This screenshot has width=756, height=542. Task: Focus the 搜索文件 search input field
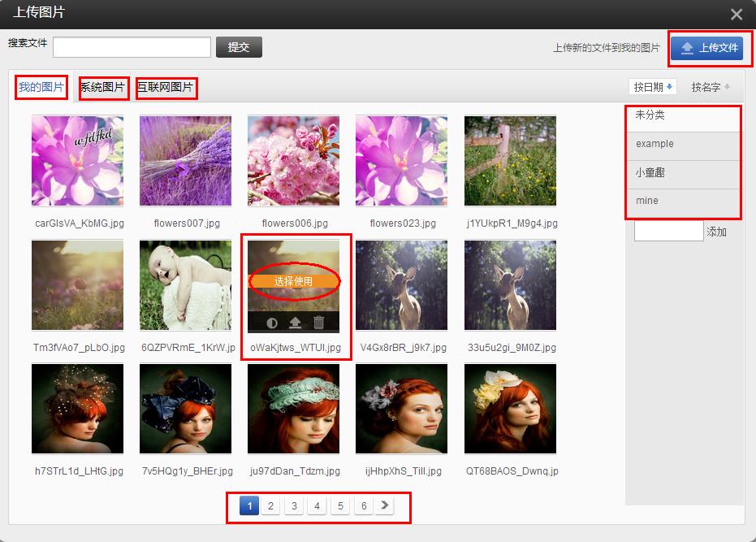132,47
